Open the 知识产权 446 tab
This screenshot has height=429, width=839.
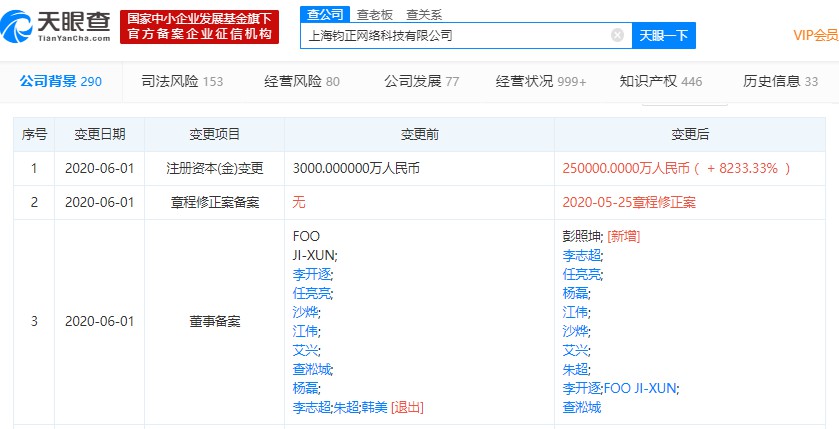coord(661,81)
